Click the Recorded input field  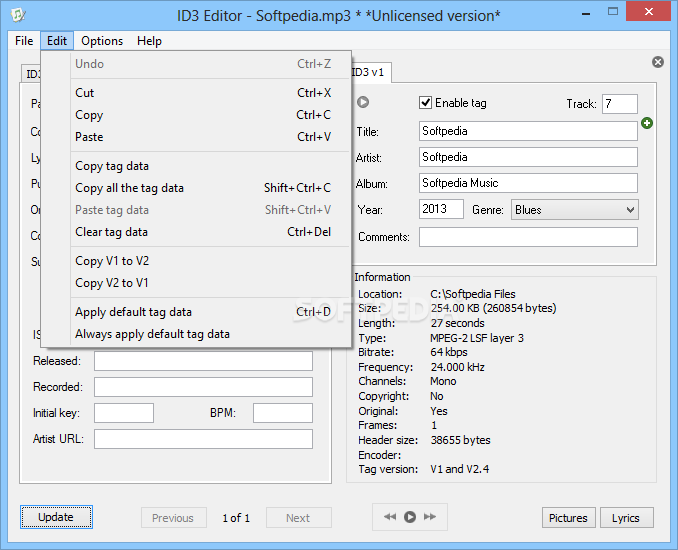click(203, 387)
